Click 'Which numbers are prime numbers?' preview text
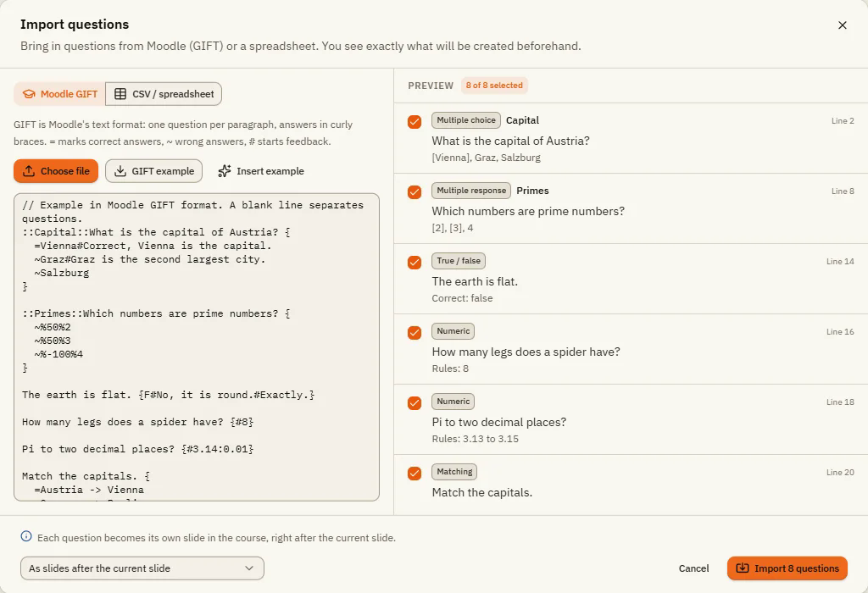The width and height of the screenshot is (868, 593). click(x=528, y=211)
